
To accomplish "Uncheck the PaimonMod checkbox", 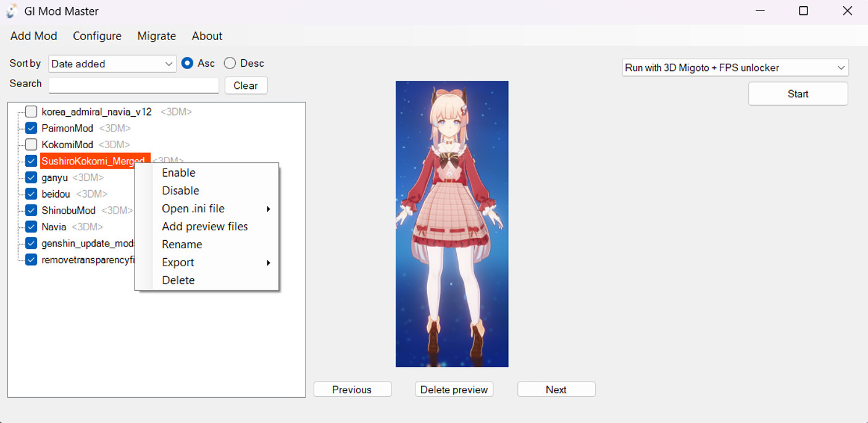I will tap(31, 128).
